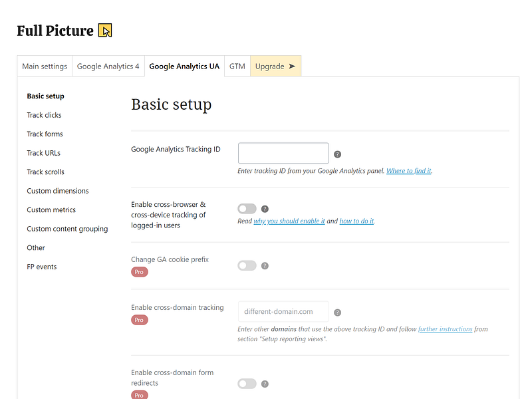Click 'Enable cross-domain tracking' label
The width and height of the screenshot is (532, 399).
pos(178,307)
